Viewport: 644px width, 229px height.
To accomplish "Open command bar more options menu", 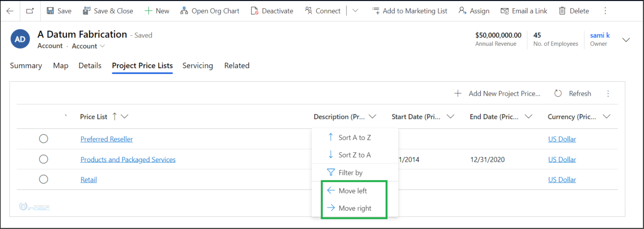I will (605, 11).
